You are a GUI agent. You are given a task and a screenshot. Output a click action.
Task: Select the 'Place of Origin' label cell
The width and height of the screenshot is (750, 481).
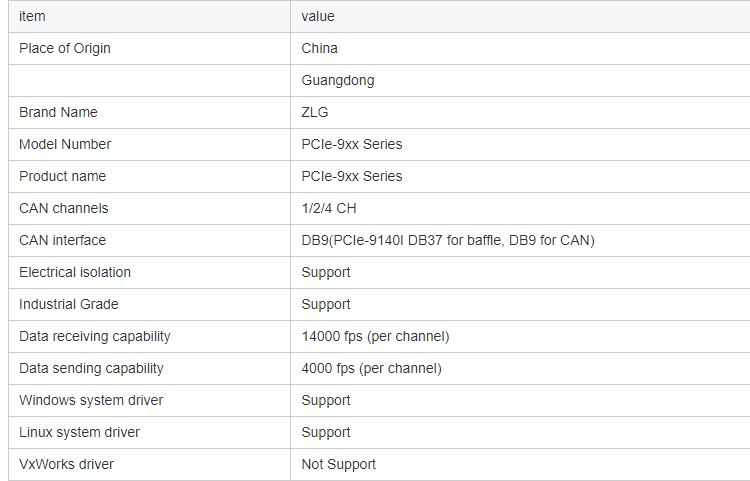149,48
